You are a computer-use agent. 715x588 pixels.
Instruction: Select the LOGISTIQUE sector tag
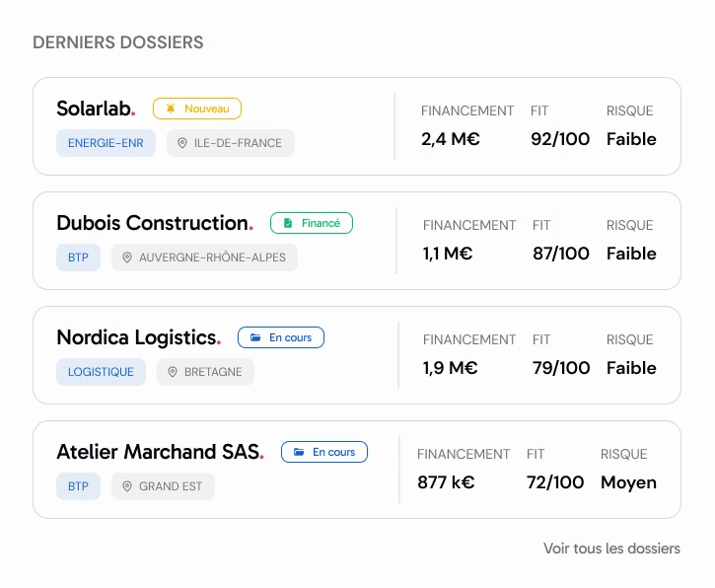(x=101, y=372)
